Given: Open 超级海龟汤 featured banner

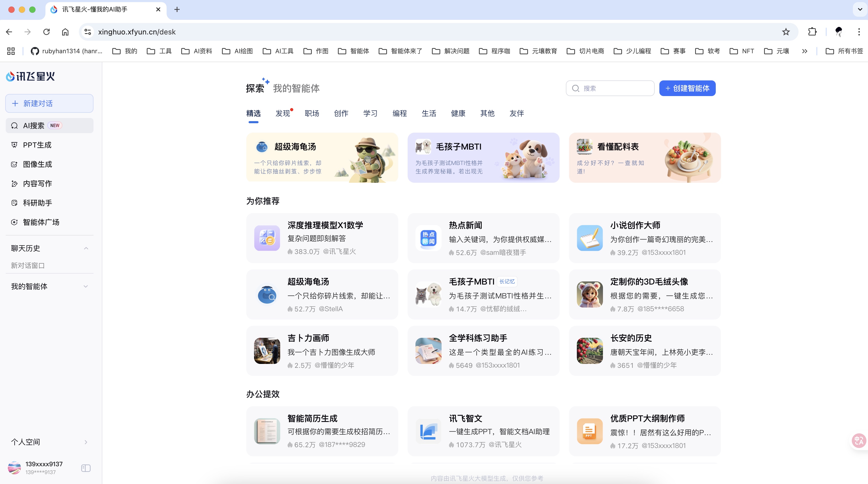Looking at the screenshot, I should 322,158.
